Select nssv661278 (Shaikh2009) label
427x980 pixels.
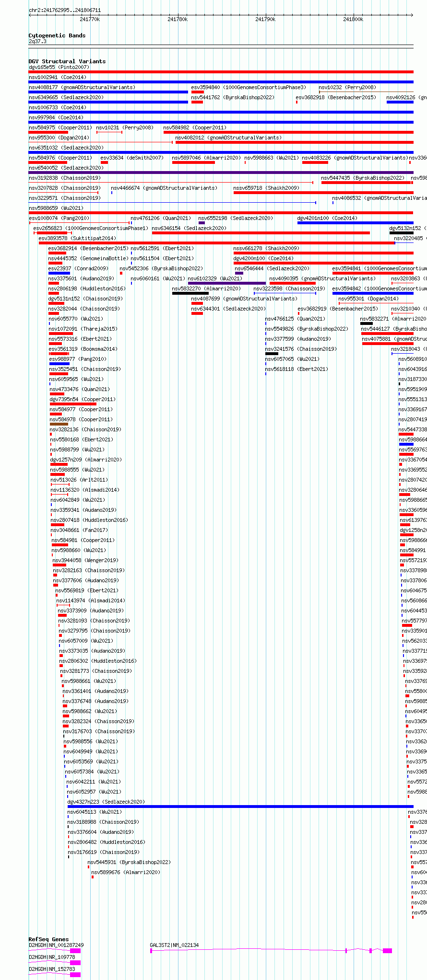click(x=266, y=248)
